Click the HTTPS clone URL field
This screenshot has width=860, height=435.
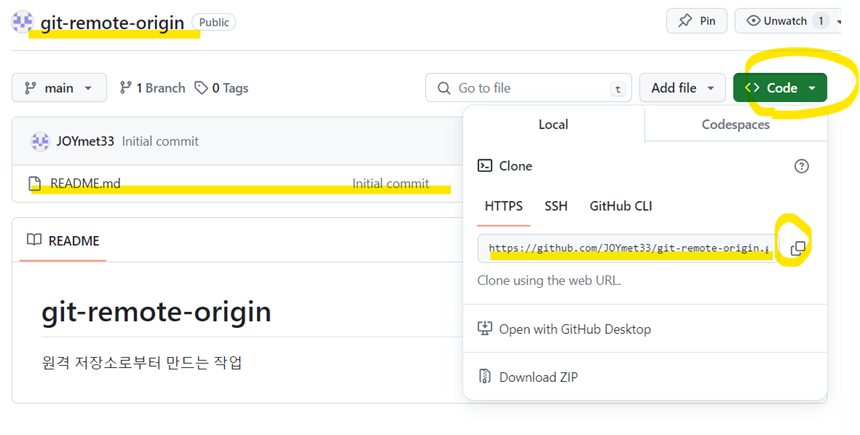point(628,248)
